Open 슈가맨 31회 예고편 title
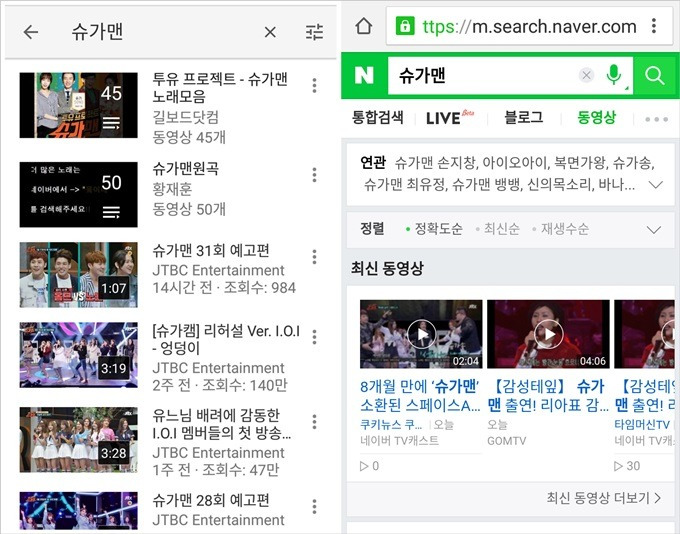This screenshot has height=534, width=680. point(211,250)
